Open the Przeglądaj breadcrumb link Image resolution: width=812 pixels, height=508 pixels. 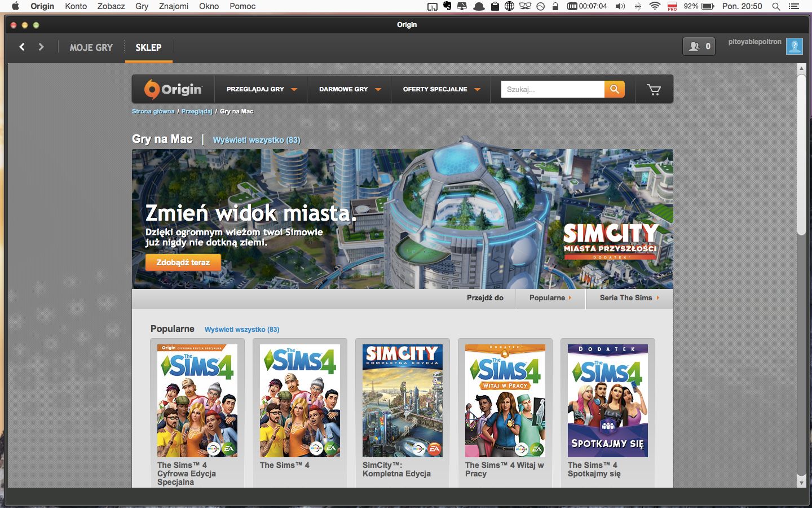point(197,111)
